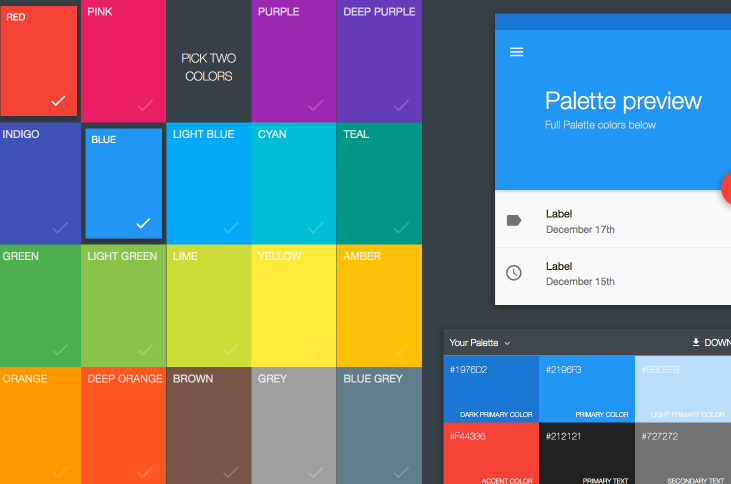The image size is (731, 484).
Task: Open the hamburger menu in preview
Action: pos(517,52)
